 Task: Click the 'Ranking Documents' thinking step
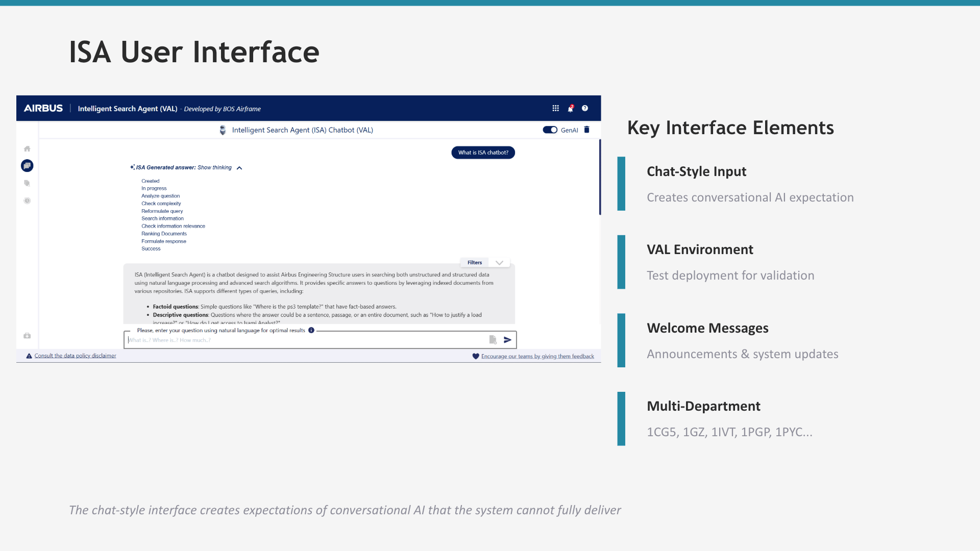164,234
